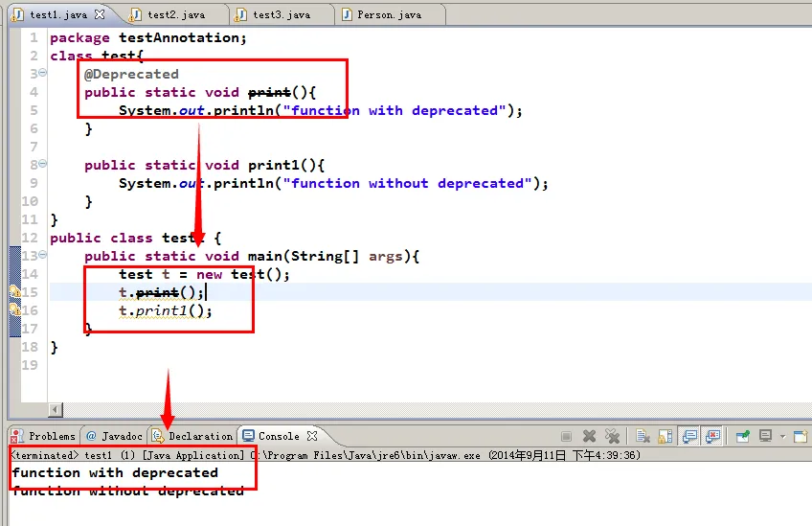Click Display Selected Console icon

pos(765,436)
